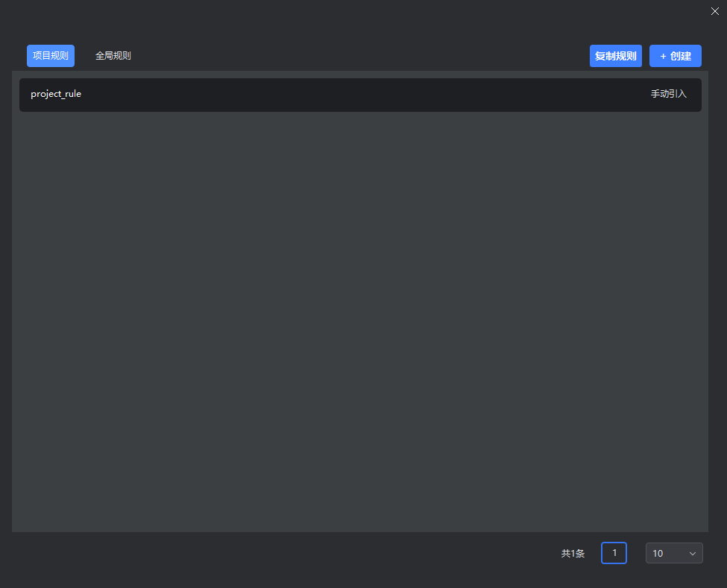Click the plus icon in 创建 button
This screenshot has height=588, width=727.
(663, 56)
